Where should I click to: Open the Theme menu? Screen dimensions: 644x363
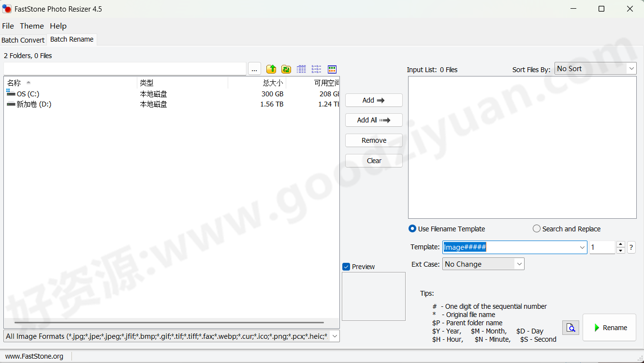point(32,26)
